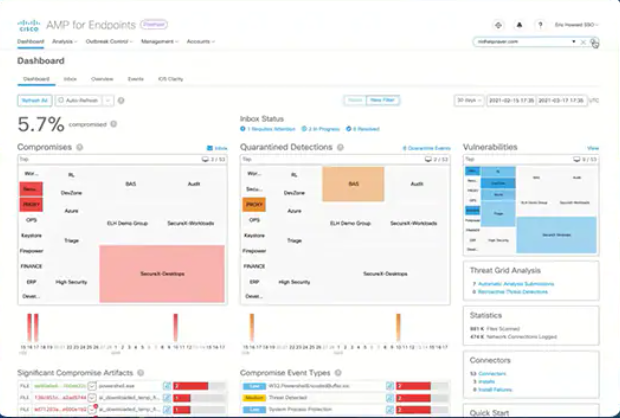620x418 pixels.
Task: Expand the Outbreak Control menu
Action: [109, 42]
